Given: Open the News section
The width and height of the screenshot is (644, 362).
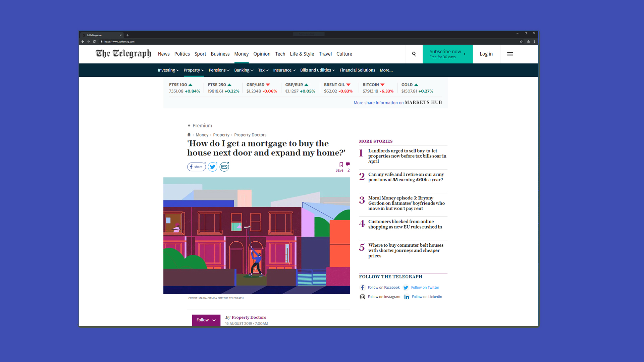Looking at the screenshot, I should coord(164,54).
